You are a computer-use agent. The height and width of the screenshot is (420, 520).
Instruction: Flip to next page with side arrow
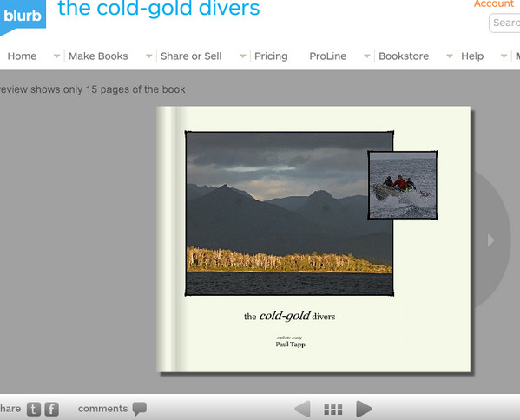point(491,240)
